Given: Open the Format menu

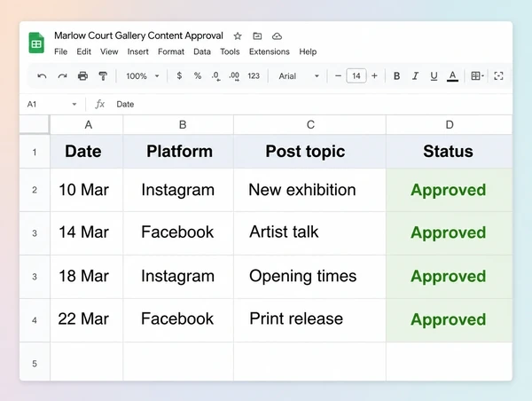Looking at the screenshot, I should tap(171, 51).
